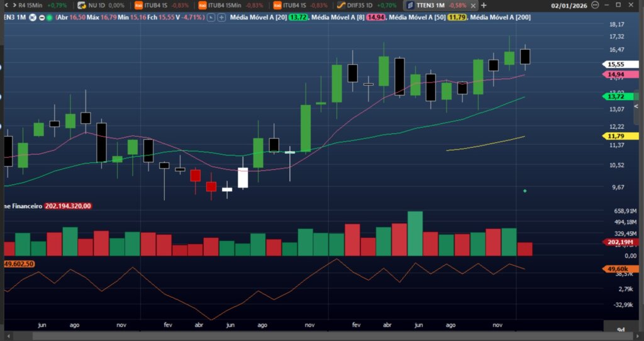Close the TTEN3 1M tab
Screen dimensions: 644x341
tap(473, 5)
